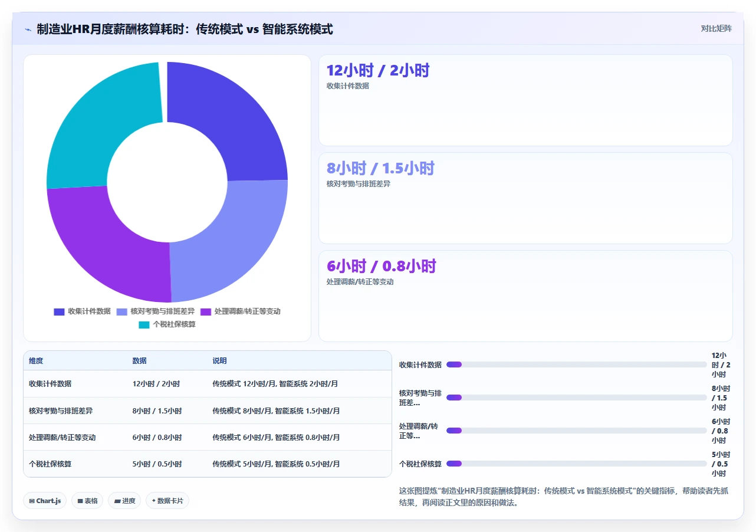This screenshot has height=532, width=756.
Task: Select the 8小时 / 1.5小时 data card
Action: [525, 198]
